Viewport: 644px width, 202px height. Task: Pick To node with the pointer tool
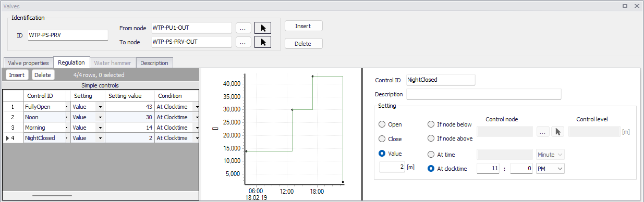pos(263,42)
